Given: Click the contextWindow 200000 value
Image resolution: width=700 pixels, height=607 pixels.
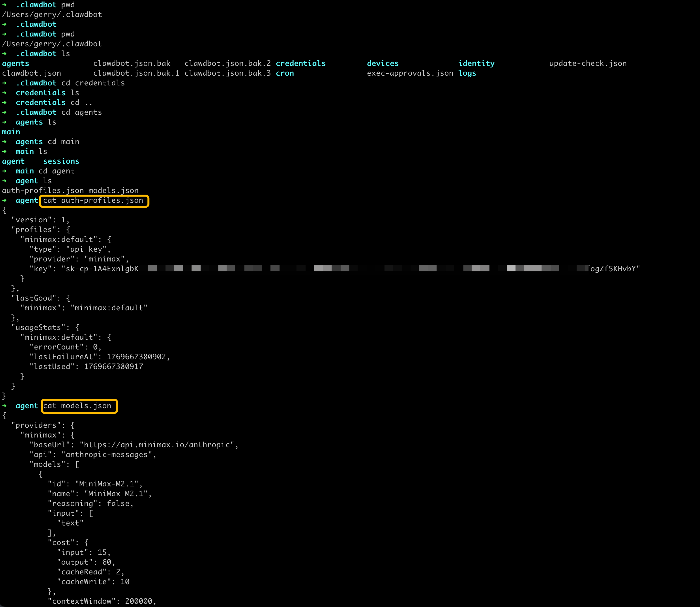Looking at the screenshot, I should click(139, 601).
